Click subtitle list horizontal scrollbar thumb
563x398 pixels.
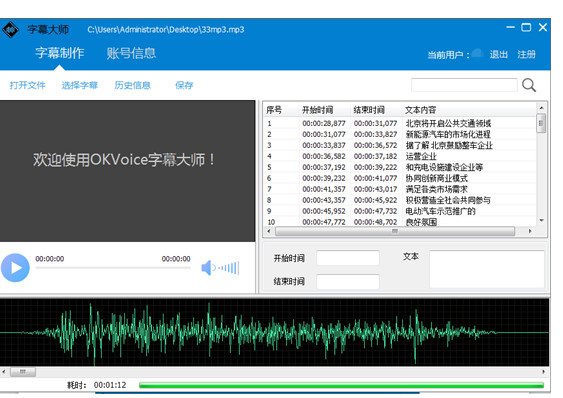tap(395, 231)
